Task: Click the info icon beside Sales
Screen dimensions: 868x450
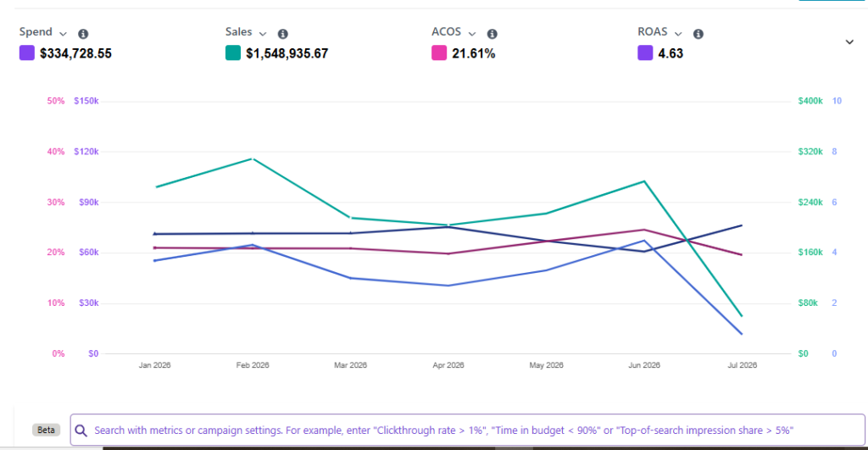Action: [x=283, y=34]
